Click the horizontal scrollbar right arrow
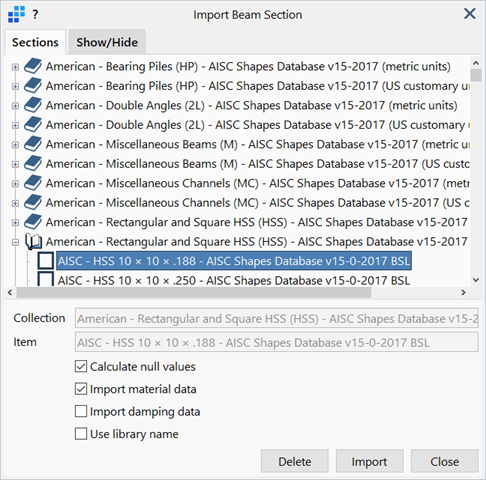The width and height of the screenshot is (486, 480). [463, 293]
